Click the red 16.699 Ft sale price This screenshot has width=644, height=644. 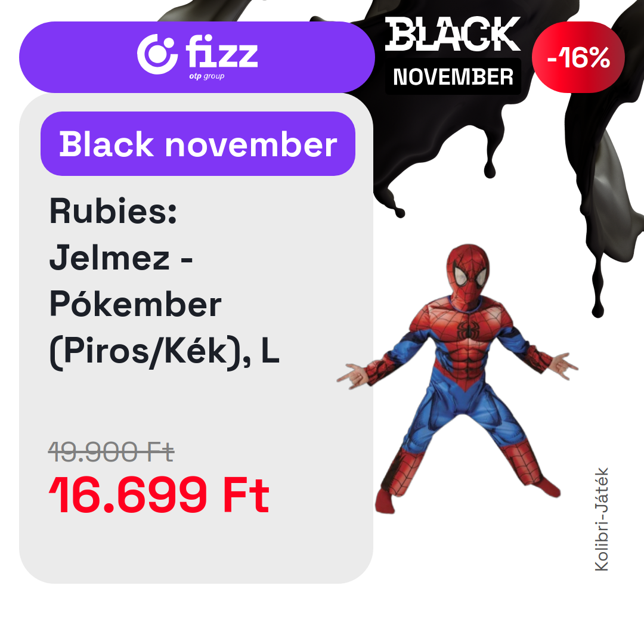coord(159,494)
